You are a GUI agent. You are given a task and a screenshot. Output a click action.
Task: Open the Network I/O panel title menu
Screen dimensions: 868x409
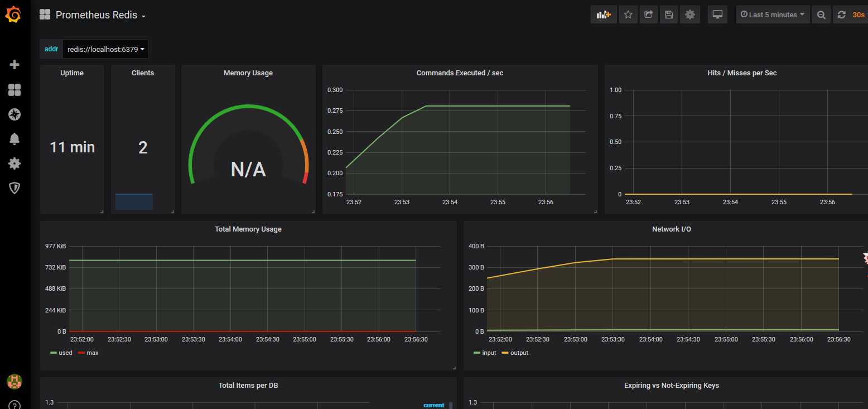672,229
